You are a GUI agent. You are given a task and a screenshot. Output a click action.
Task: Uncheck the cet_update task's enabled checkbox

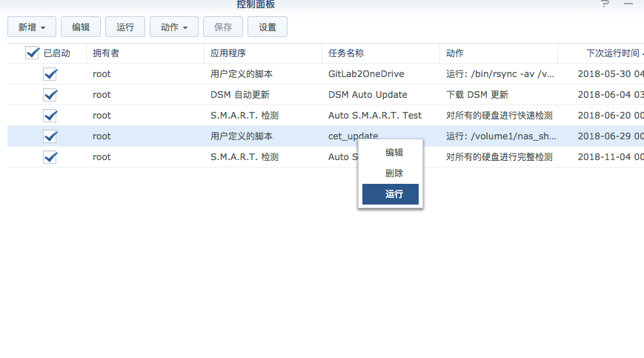(50, 136)
